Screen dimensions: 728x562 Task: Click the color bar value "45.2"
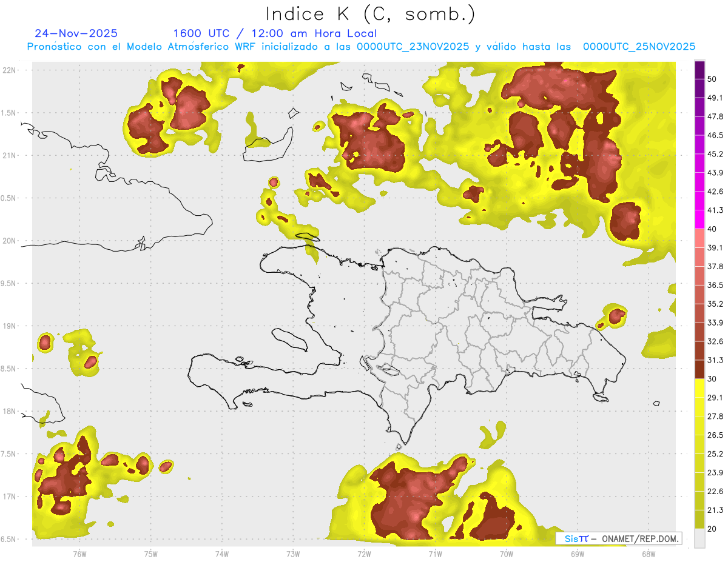[715, 155]
